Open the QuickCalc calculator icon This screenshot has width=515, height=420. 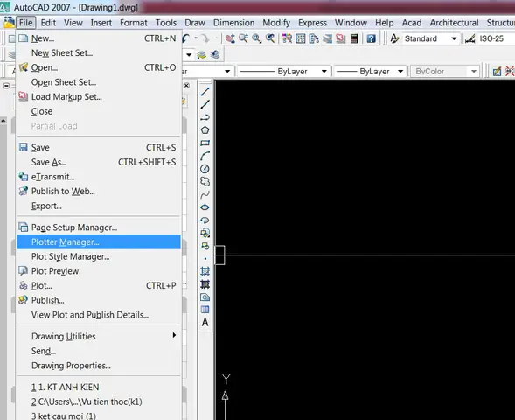[354, 38]
